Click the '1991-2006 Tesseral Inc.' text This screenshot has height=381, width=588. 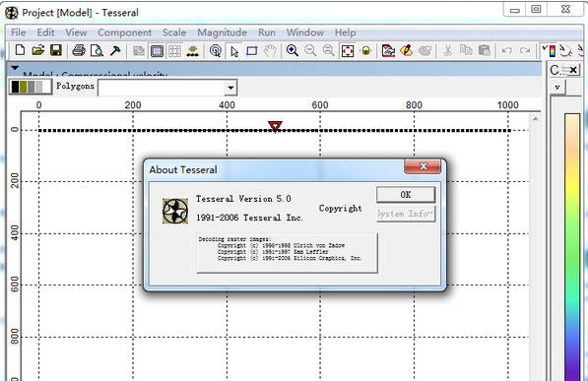point(250,218)
